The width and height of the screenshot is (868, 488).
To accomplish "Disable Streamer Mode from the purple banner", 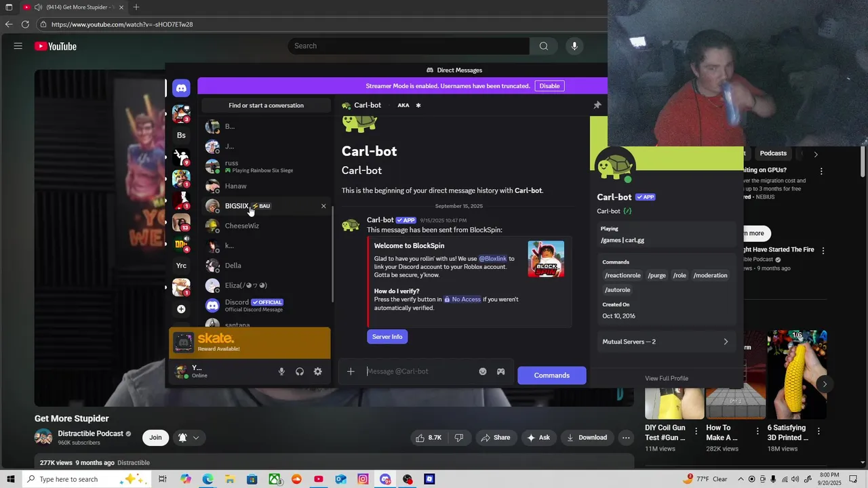I will click(549, 86).
